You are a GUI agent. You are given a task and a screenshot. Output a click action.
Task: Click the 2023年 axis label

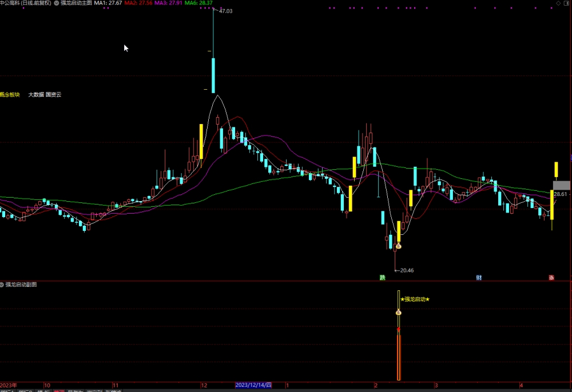point(9,385)
